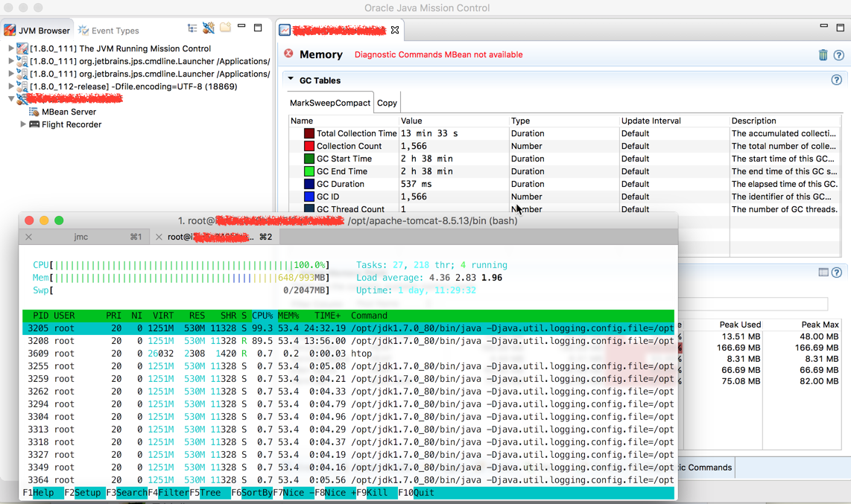Click the trash can icon in Memory header

click(823, 55)
